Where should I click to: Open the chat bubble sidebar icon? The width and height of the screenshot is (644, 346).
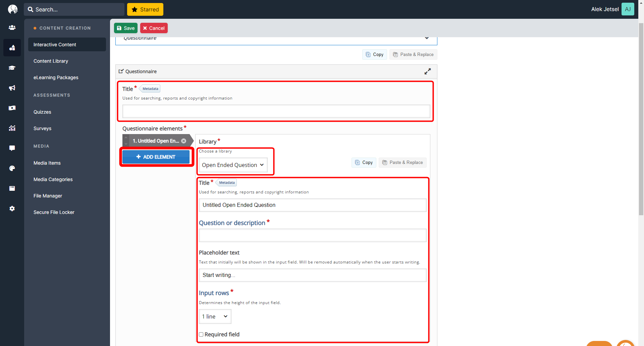[x=12, y=148]
